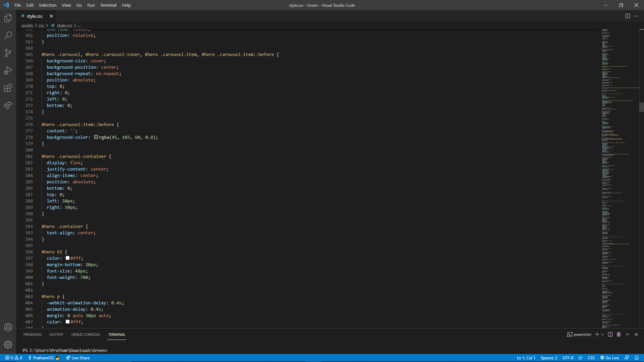Open the Search view icon
The width and height of the screenshot is (644, 362).
[x=8, y=36]
